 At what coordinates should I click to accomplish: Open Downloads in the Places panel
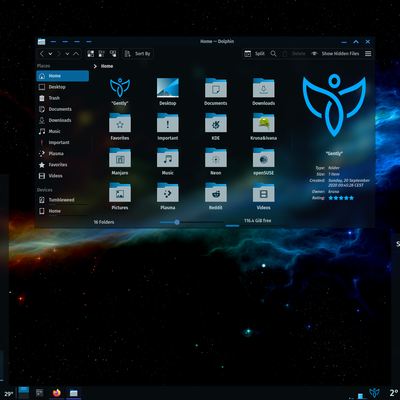(63, 120)
